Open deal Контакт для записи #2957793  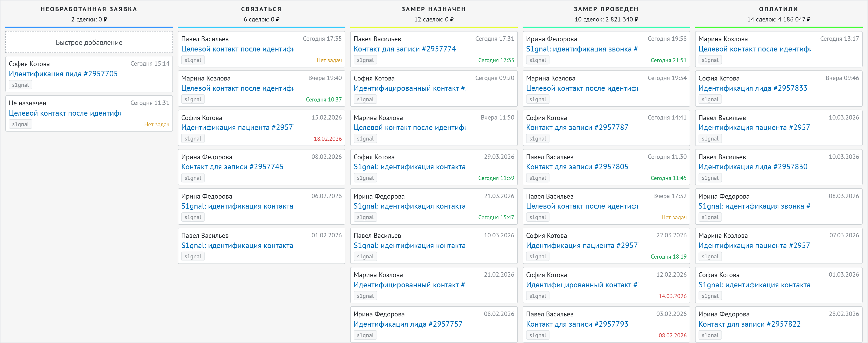(x=577, y=324)
